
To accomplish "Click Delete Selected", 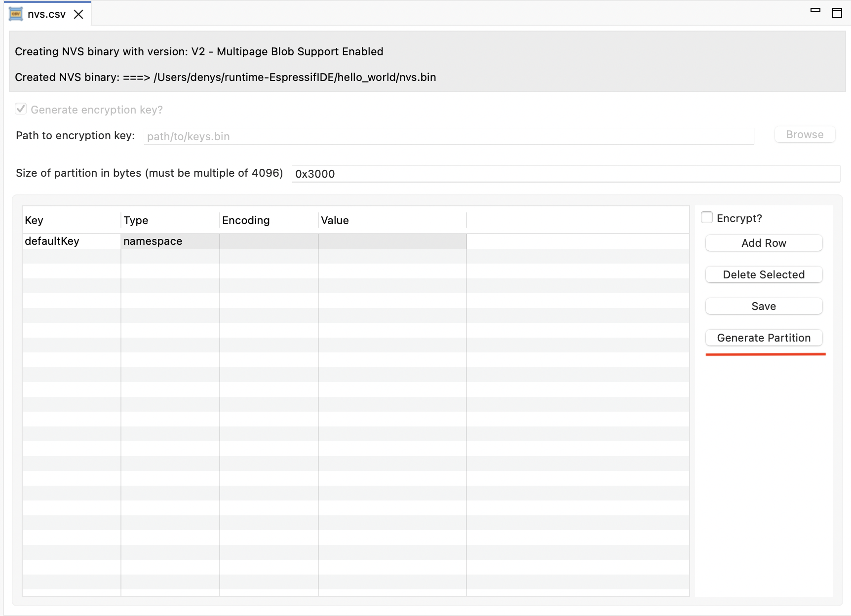I will tap(764, 274).
